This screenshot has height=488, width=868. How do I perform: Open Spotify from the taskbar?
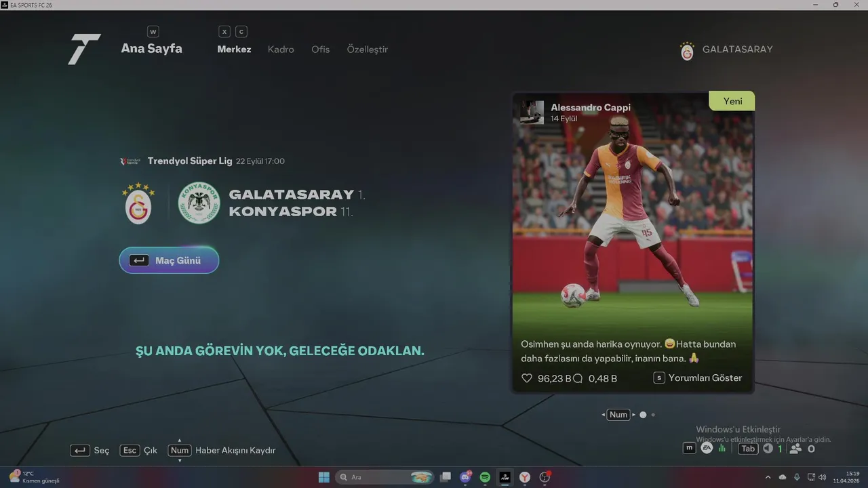[485, 477]
